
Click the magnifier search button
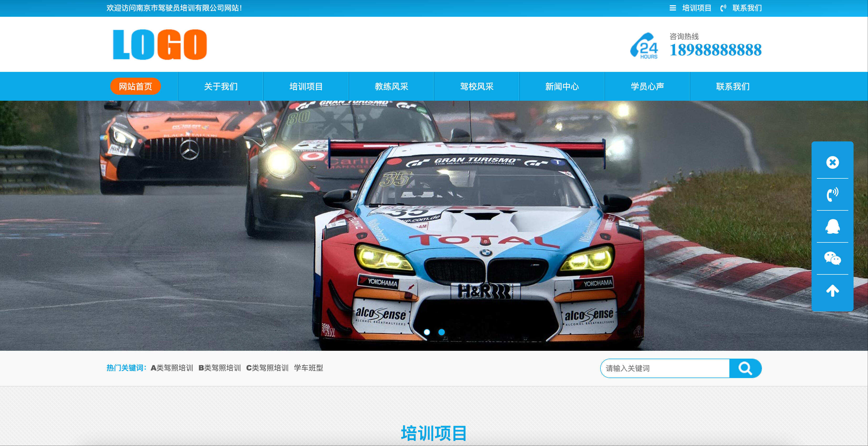click(x=745, y=368)
